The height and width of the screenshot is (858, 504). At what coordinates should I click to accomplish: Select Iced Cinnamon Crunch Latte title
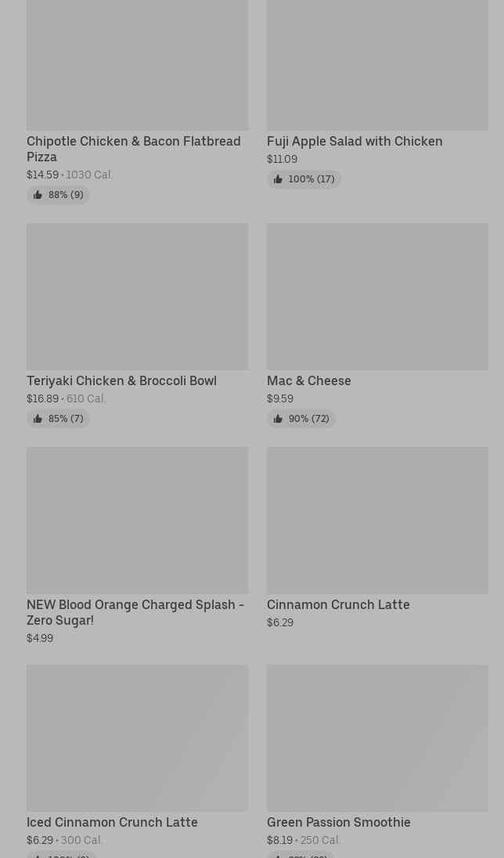pos(112,823)
